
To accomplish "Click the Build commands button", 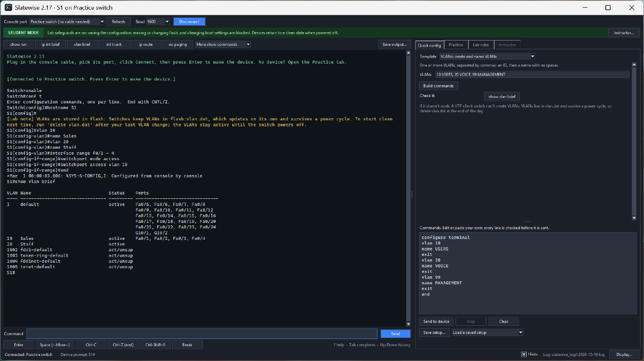I will [x=439, y=86].
